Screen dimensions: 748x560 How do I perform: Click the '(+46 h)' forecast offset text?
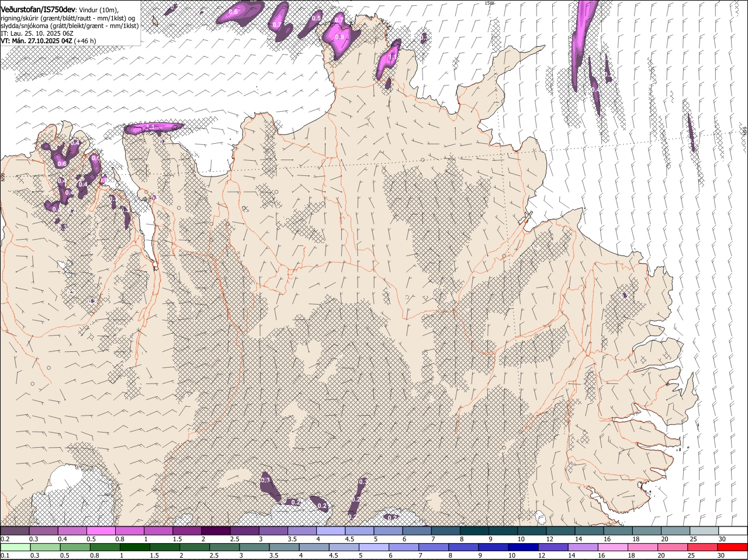pyautogui.click(x=85, y=41)
